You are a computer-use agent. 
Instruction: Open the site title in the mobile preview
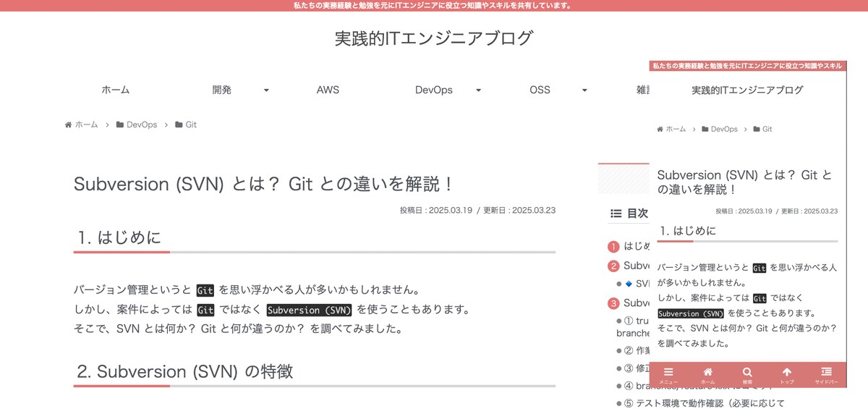[747, 90]
